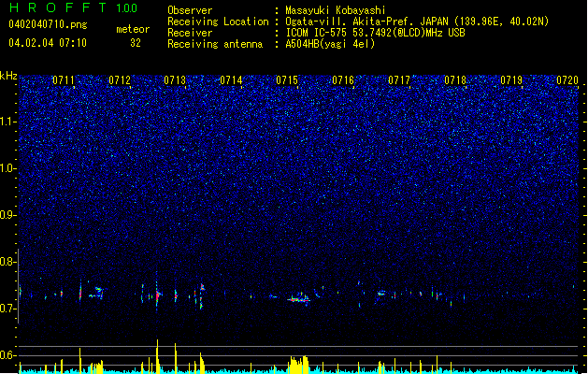Click time marker 0712
588x374 pixels.
point(120,80)
